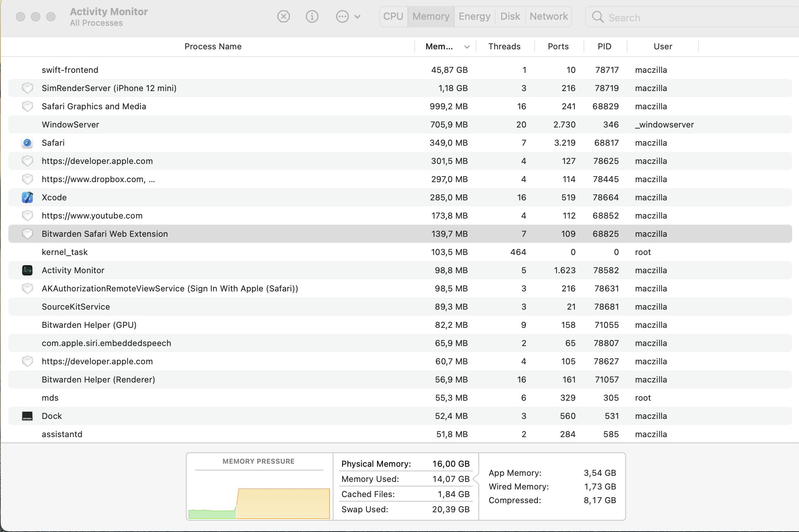Viewport: 799px width, 532px height.
Task: Open the chevron beside the ellipsis button
Action: click(x=357, y=17)
